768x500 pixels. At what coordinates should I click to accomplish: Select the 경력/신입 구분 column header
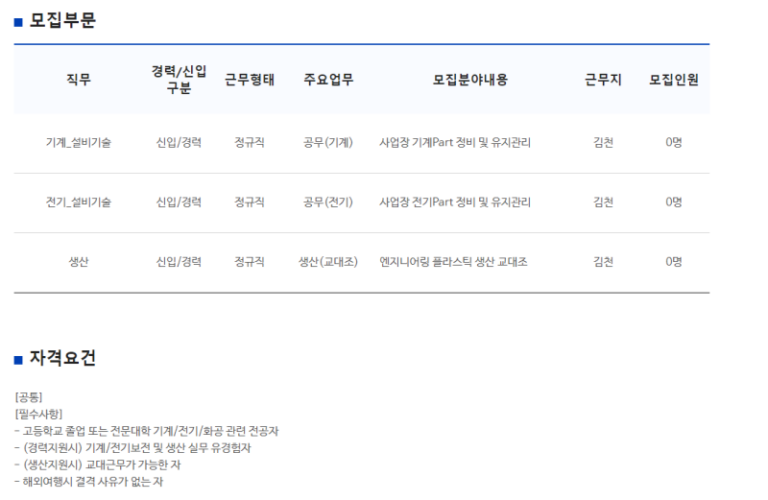click(178, 80)
